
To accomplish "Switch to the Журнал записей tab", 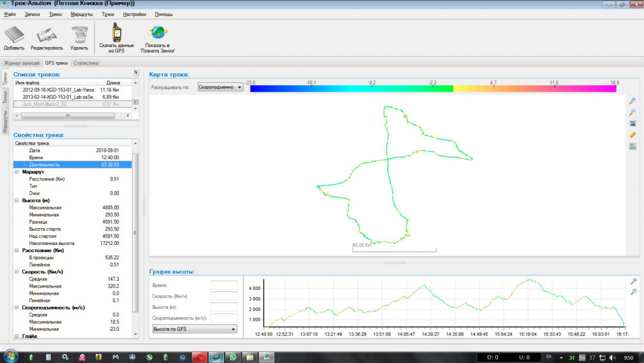I will click(22, 63).
